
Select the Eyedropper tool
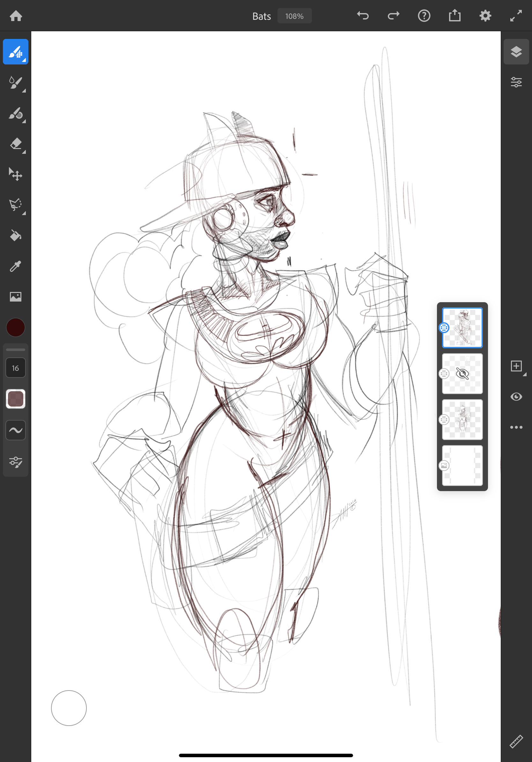click(16, 266)
